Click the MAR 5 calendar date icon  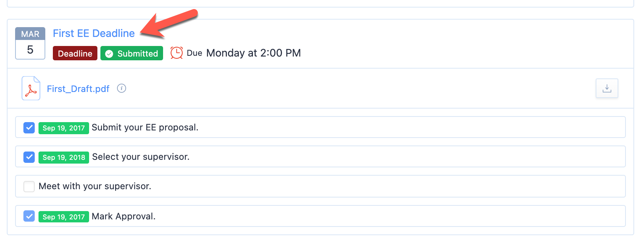pyautogui.click(x=30, y=43)
